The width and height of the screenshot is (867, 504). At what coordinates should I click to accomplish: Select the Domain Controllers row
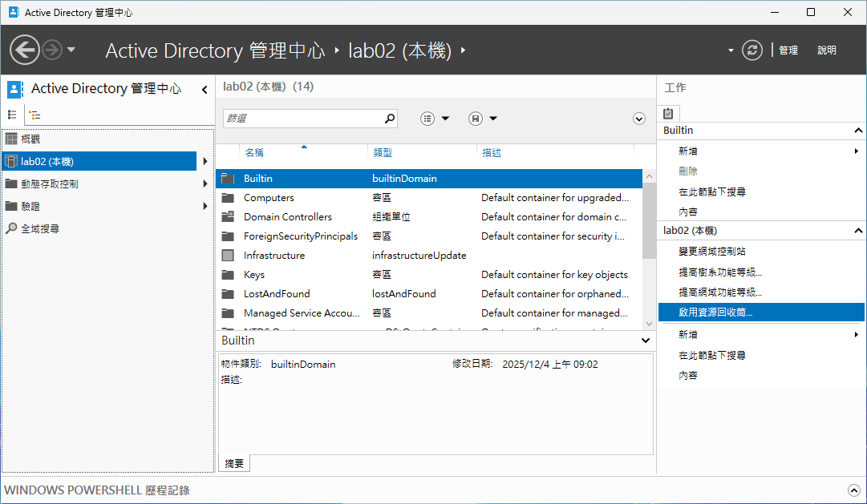point(429,217)
